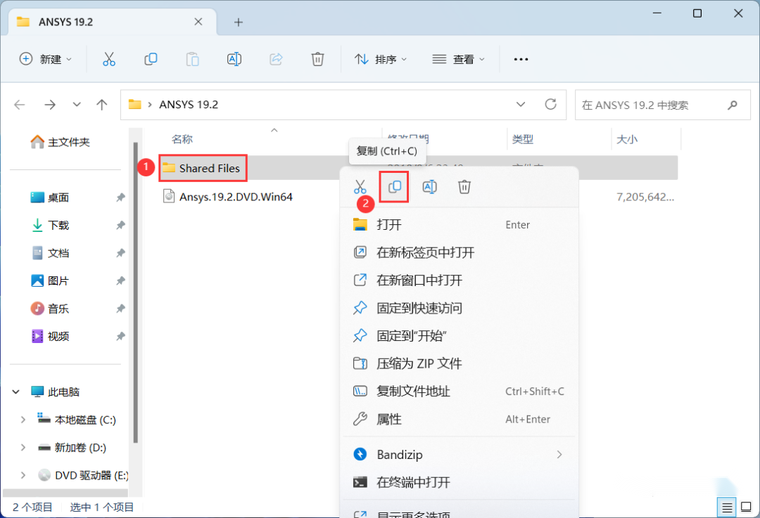Click the toolbar Rename icon
Screen dimensions: 760x518
point(234,59)
